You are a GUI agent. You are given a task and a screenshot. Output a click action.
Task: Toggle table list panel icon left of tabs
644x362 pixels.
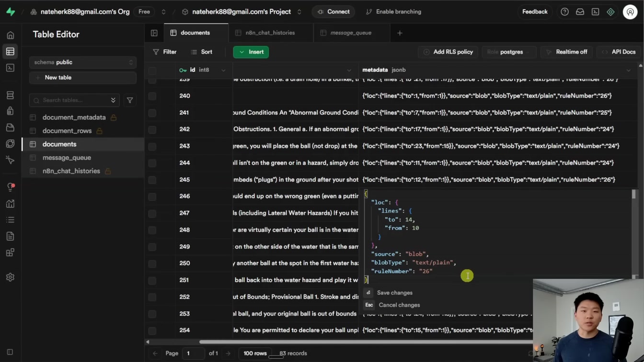154,33
